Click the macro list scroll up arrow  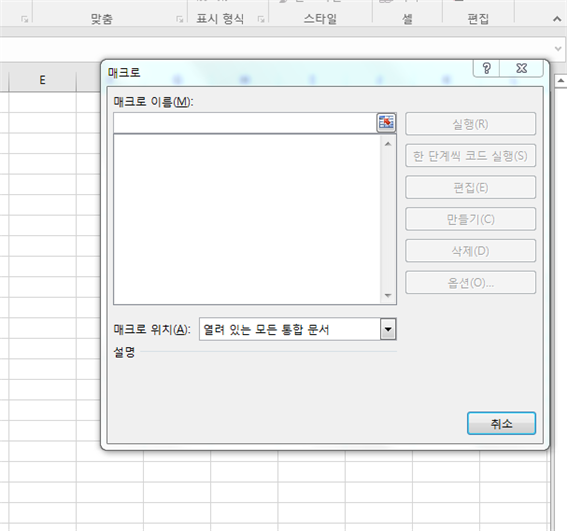coord(388,144)
